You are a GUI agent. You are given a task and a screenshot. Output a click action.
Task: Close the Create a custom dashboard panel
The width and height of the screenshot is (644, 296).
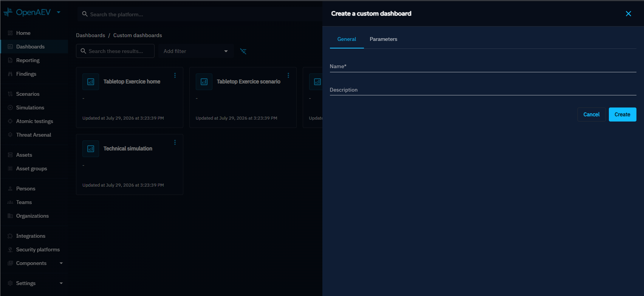coord(629,14)
